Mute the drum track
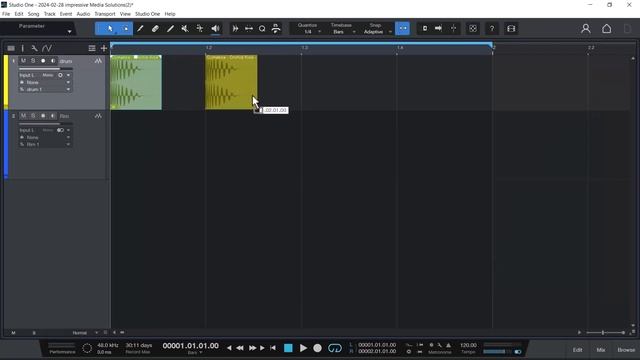 pyautogui.click(x=23, y=61)
